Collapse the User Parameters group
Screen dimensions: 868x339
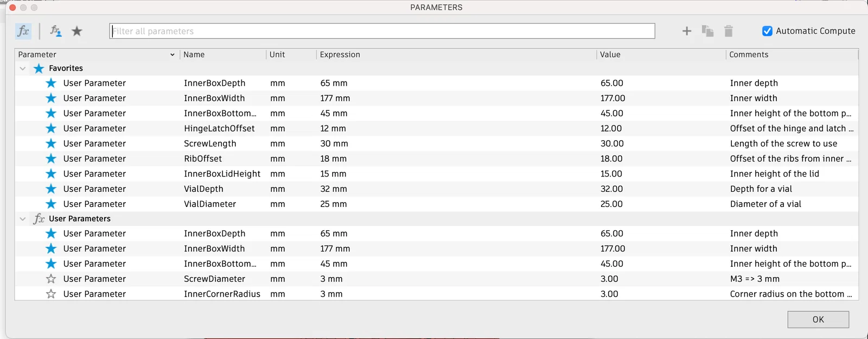coord(22,219)
